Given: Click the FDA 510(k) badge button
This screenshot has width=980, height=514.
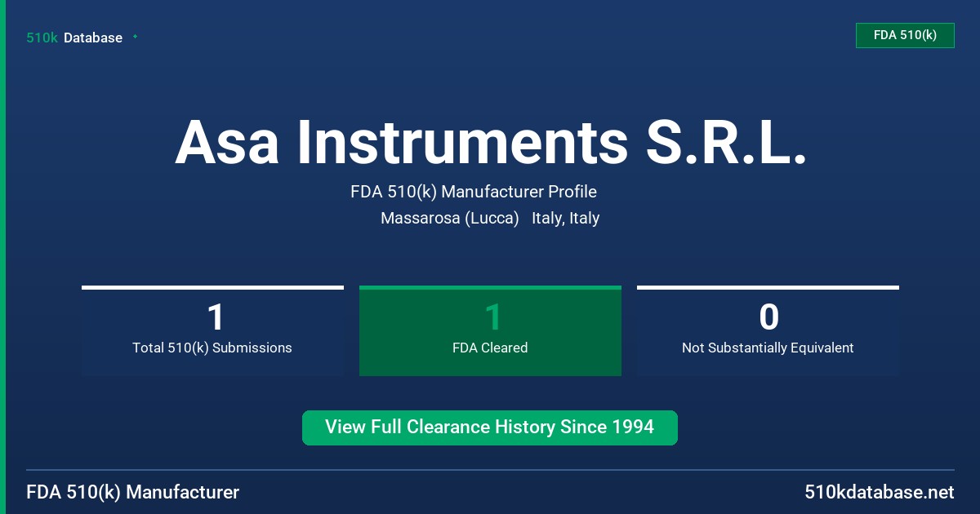Looking at the screenshot, I should tap(905, 35).
